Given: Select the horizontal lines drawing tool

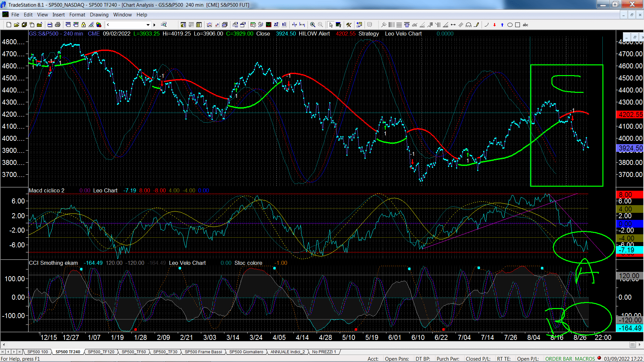Looking at the screenshot, I should coord(399,25).
